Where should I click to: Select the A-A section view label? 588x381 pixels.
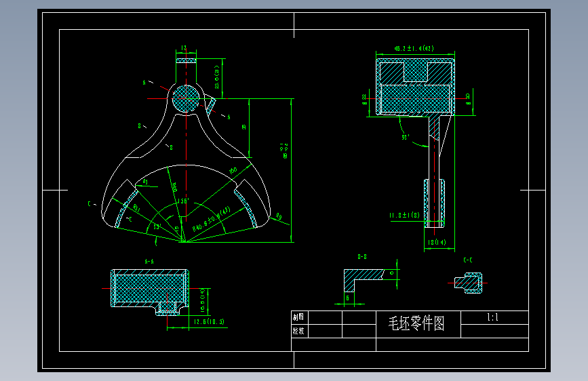pyautogui.click(x=149, y=262)
